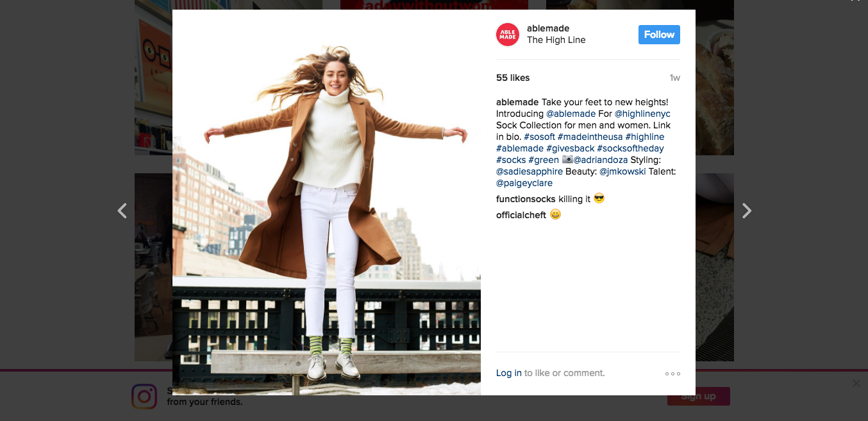Open the three-dot more options menu

click(x=672, y=374)
